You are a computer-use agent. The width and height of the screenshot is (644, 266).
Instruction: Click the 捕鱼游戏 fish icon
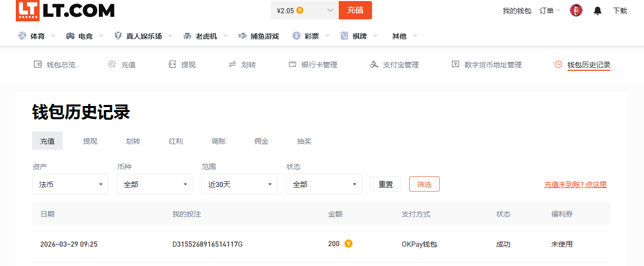pyautogui.click(x=243, y=36)
